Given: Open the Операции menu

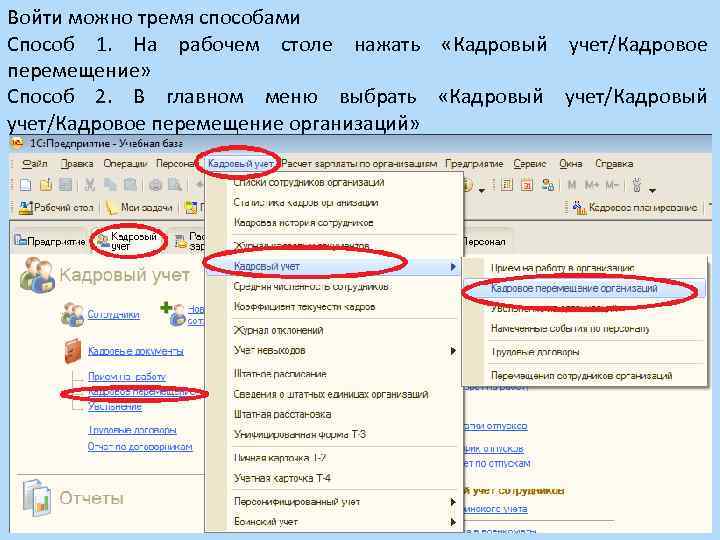Looking at the screenshot, I should (125, 163).
